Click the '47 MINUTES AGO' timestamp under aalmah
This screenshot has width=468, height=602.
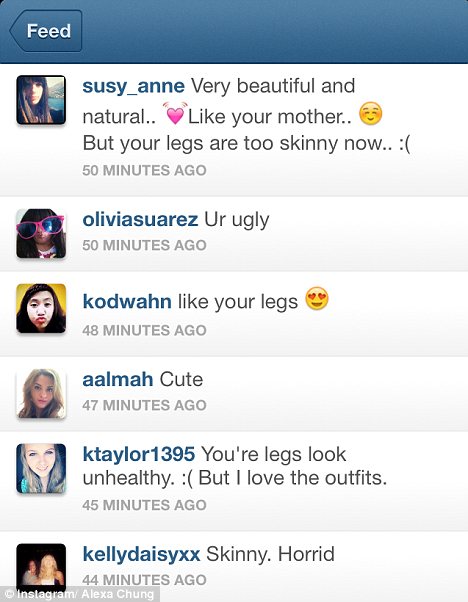coord(144,405)
